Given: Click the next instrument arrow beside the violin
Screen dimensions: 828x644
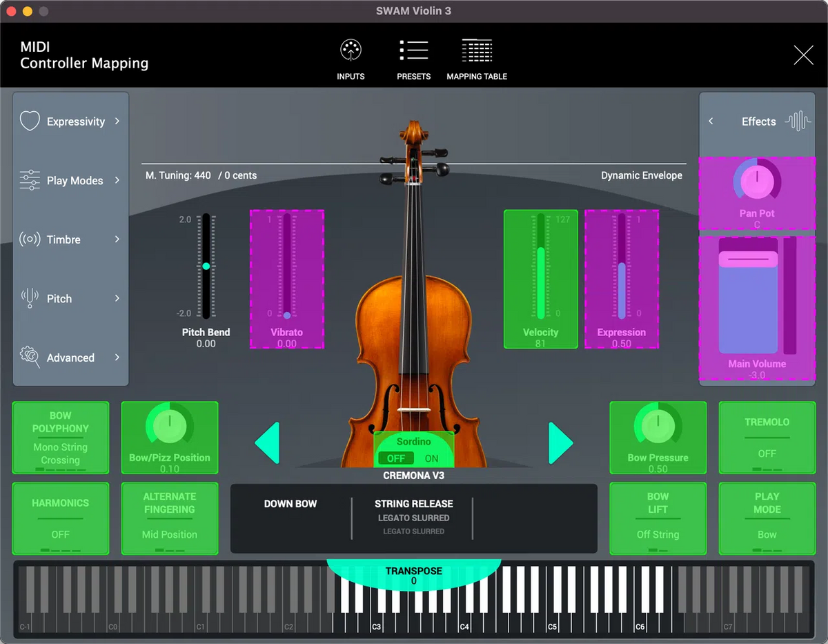Looking at the screenshot, I should [x=560, y=442].
